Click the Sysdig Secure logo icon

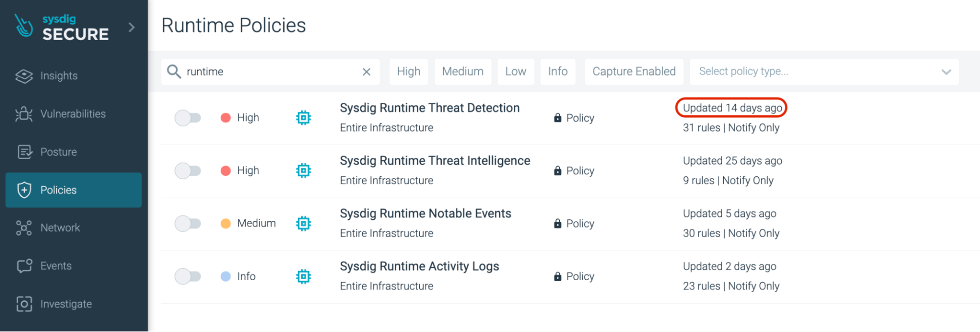point(23,25)
